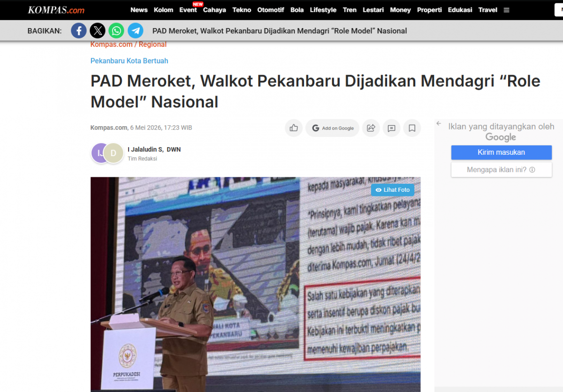The image size is (563, 392).
Task: Click the date 6 Mei 2026, 17:23 WIB
Action: point(161,128)
